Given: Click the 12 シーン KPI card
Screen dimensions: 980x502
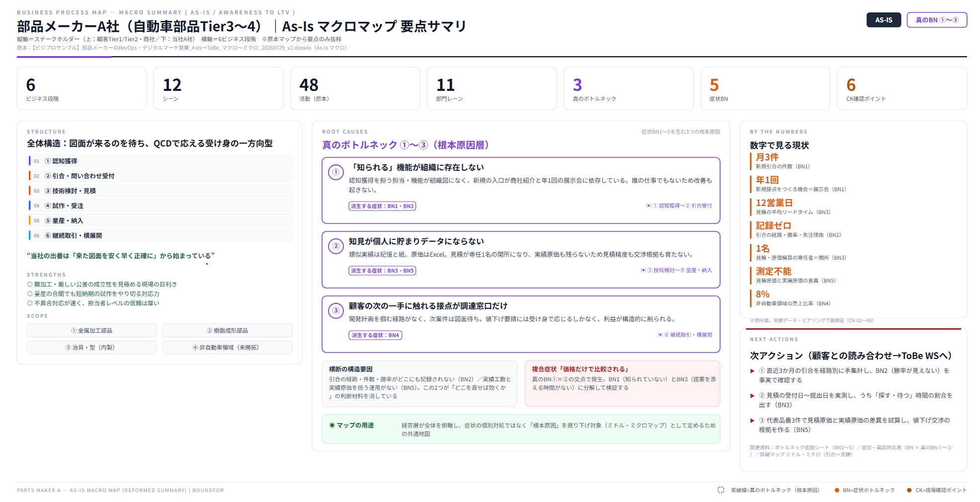Looking at the screenshot, I should click(218, 88).
